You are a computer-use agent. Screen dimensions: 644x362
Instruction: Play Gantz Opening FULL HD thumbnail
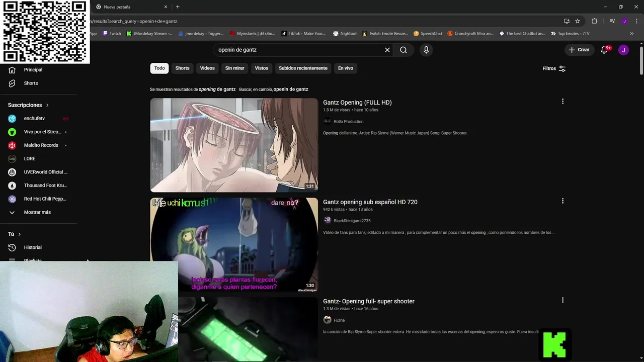234,145
